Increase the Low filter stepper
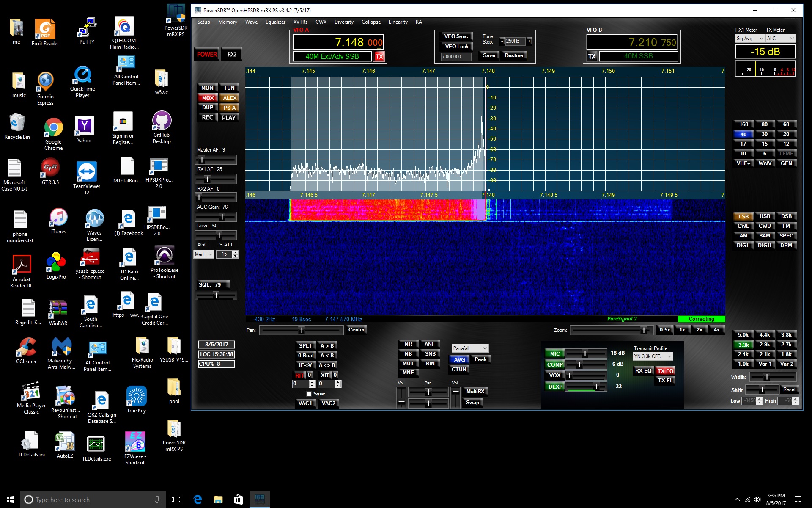The image size is (812, 508). click(760, 399)
